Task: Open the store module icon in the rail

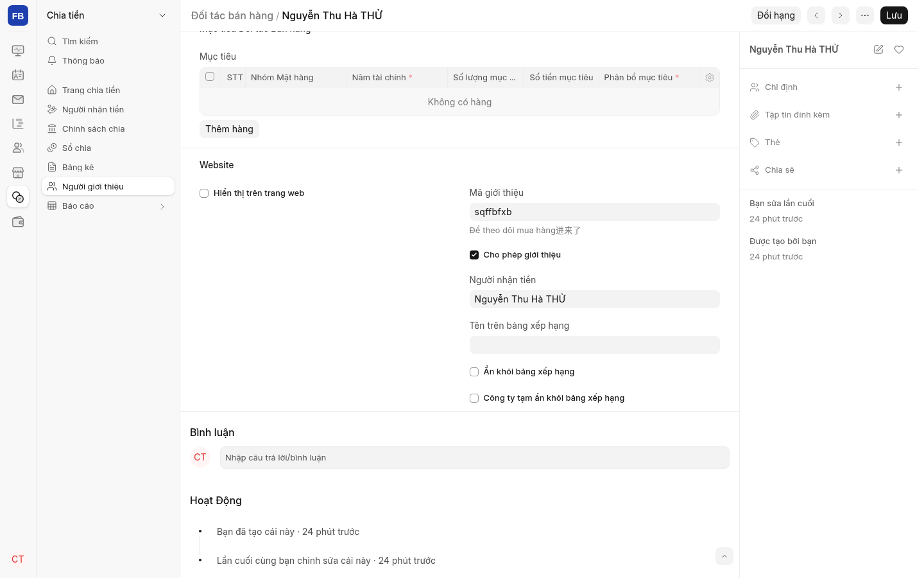Action: [18, 173]
